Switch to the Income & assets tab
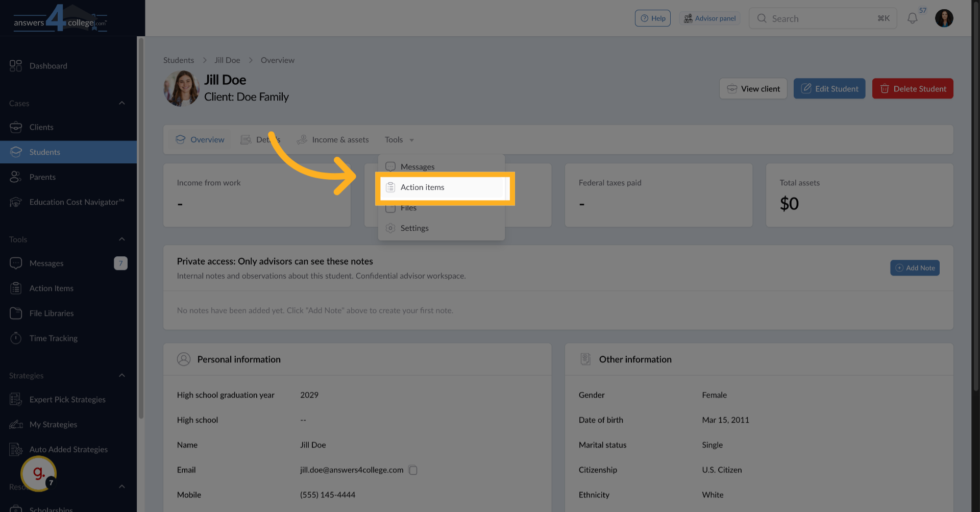Viewport: 980px width, 512px height. tap(332, 139)
